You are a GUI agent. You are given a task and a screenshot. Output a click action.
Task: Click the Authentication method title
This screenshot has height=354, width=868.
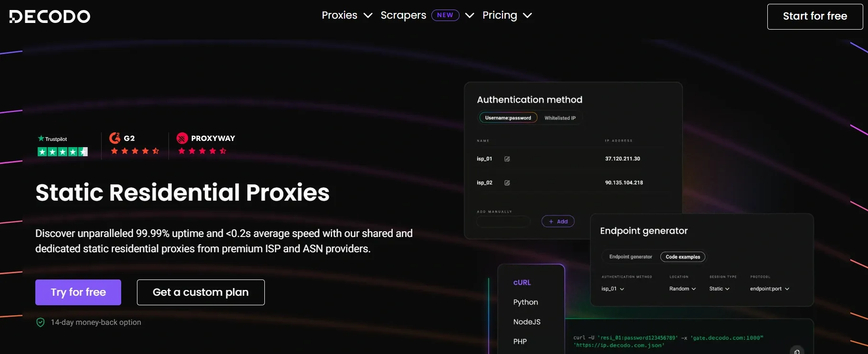tap(530, 100)
